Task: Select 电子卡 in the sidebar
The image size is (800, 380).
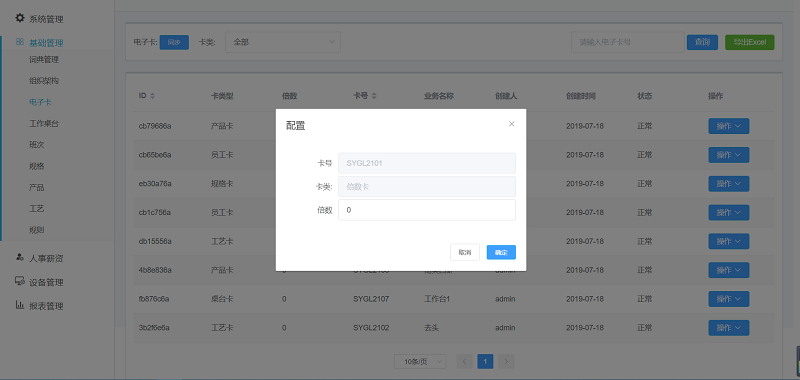Action: pos(40,102)
